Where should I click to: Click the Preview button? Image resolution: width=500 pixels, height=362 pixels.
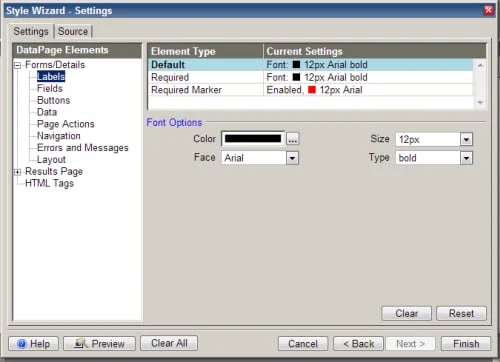[99, 344]
